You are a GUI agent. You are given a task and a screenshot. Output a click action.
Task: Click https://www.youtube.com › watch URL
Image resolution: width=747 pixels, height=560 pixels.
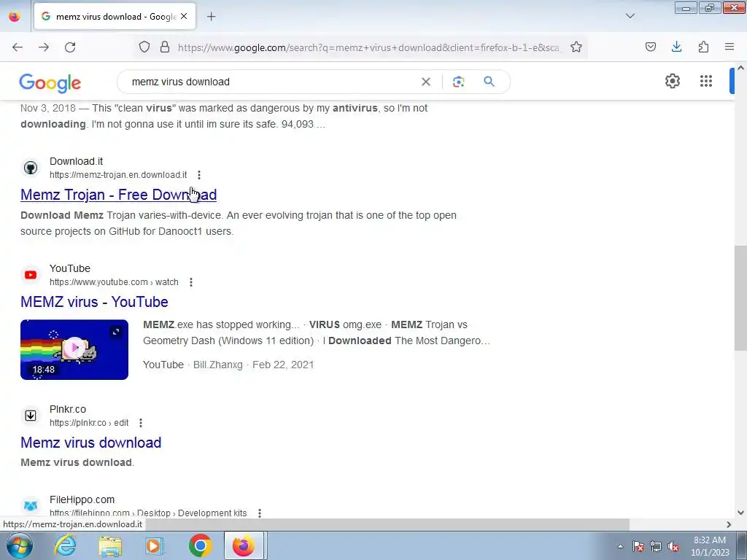(114, 282)
